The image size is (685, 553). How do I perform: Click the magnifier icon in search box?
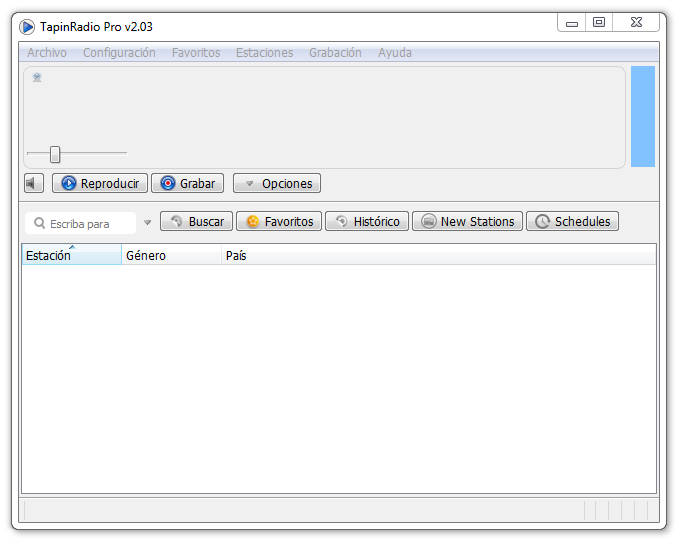(x=39, y=223)
